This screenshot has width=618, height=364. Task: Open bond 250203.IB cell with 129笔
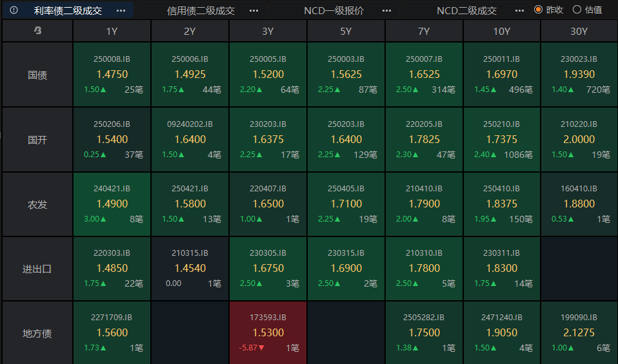pyautogui.click(x=346, y=140)
